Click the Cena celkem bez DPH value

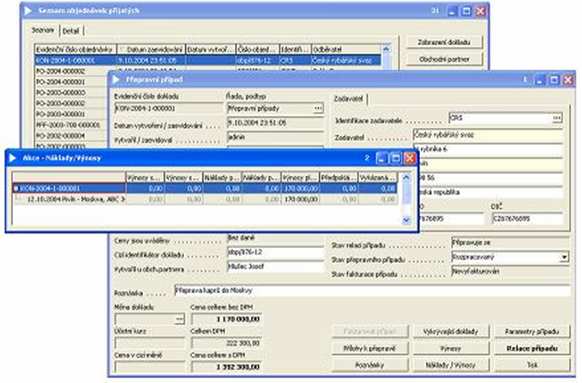point(226,319)
